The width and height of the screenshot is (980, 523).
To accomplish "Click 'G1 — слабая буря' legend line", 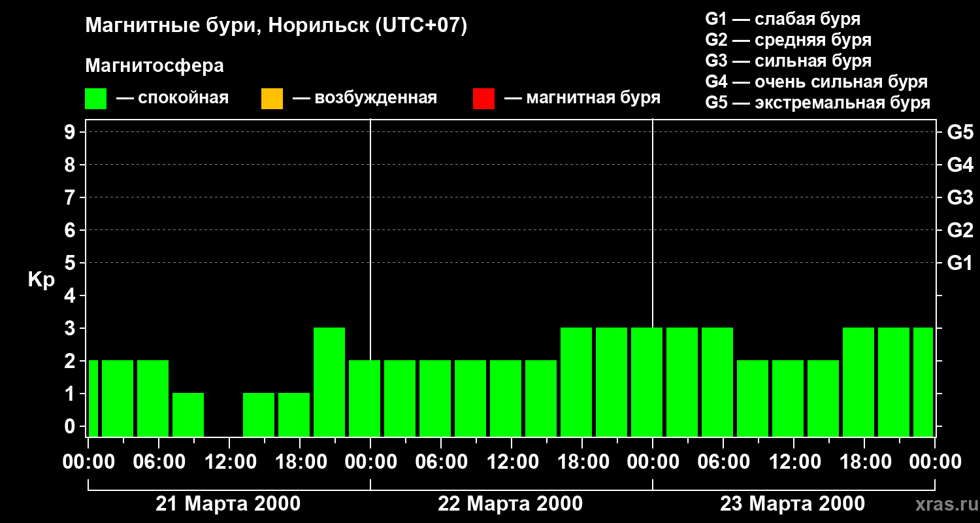I will tap(783, 19).
